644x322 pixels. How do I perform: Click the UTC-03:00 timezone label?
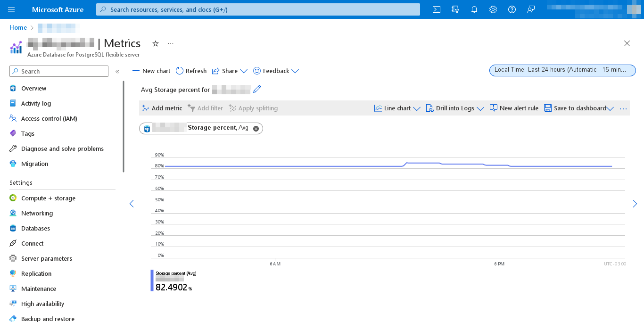click(615, 264)
